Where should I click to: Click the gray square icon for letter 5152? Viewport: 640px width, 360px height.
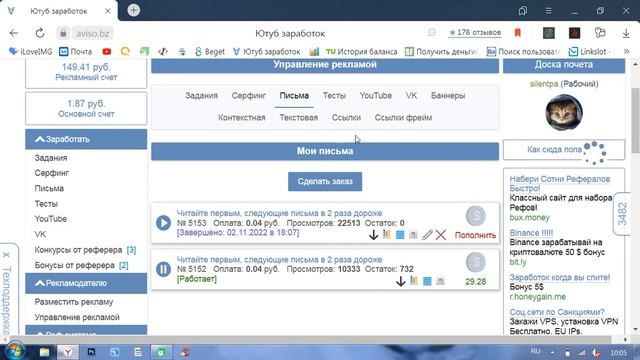pos(440,281)
